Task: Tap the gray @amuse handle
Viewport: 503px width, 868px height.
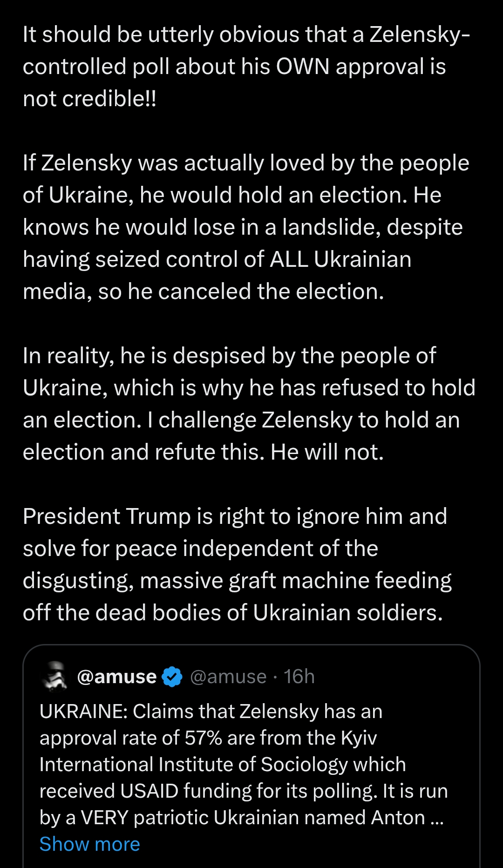Action: (228, 677)
